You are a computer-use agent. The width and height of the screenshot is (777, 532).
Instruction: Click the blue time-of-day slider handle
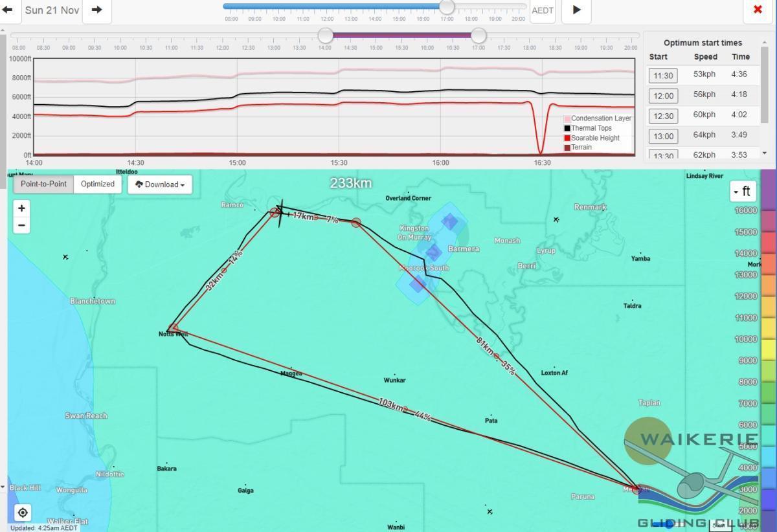click(447, 7)
